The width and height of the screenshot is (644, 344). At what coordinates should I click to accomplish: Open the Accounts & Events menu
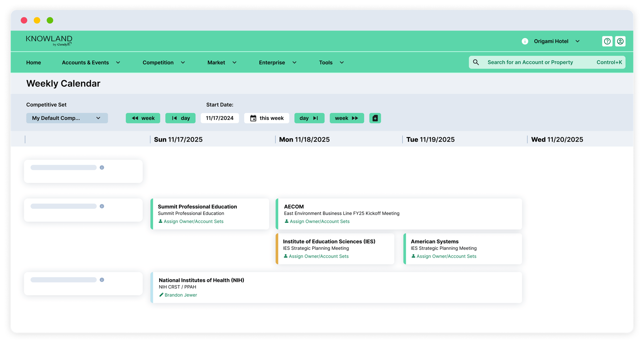[85, 62]
